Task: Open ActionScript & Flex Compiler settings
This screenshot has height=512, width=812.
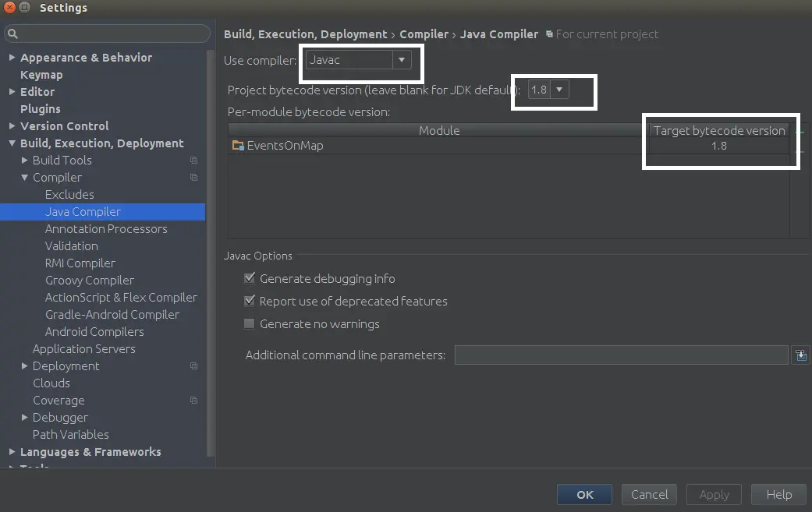Action: (121, 298)
